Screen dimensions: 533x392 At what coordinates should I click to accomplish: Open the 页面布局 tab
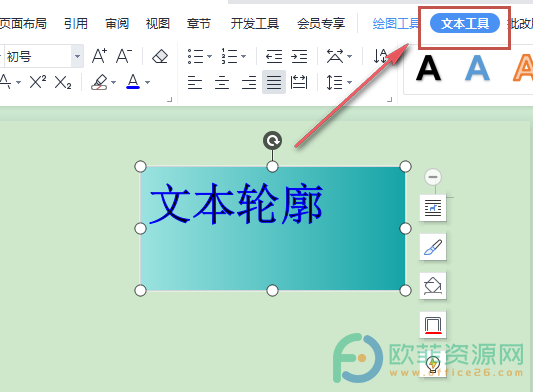coord(23,23)
